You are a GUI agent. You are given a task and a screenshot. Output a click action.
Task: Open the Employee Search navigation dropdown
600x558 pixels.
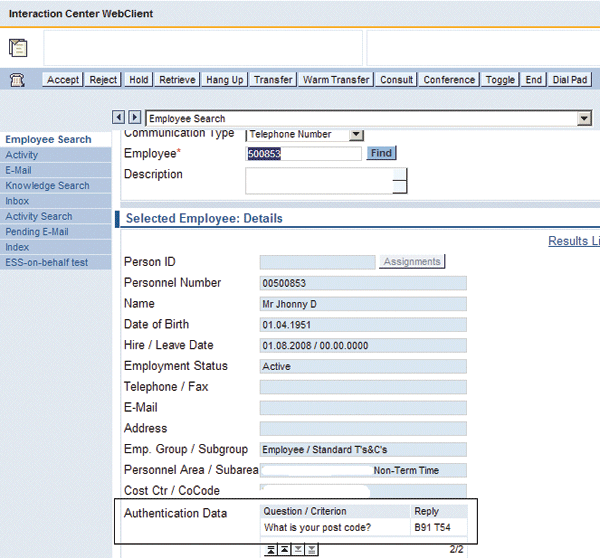(584, 118)
